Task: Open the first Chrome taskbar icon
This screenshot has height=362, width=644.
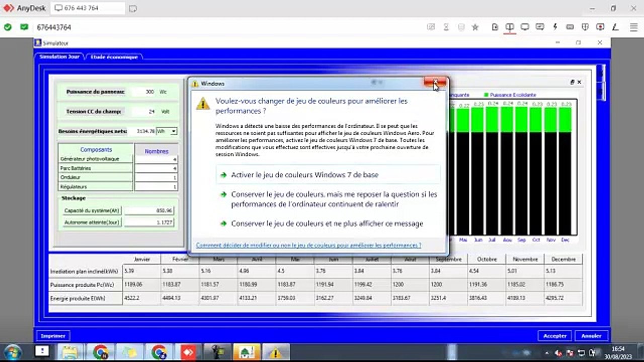Action: click(x=101, y=352)
